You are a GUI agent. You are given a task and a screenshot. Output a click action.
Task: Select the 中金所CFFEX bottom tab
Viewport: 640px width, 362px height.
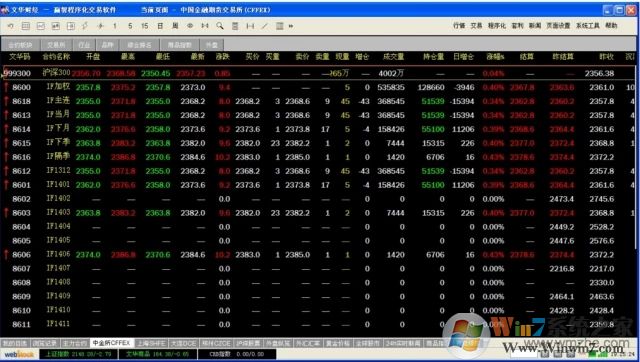[111, 343]
